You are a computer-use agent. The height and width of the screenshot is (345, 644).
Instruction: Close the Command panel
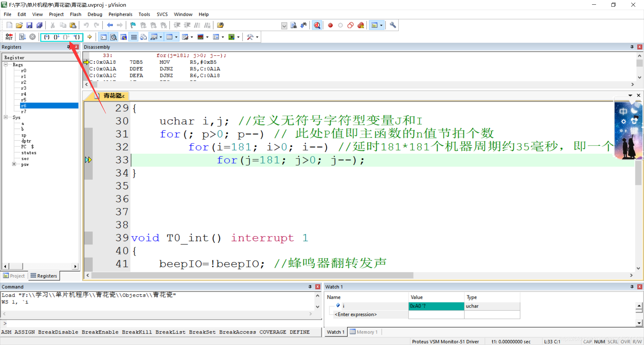[x=318, y=287]
